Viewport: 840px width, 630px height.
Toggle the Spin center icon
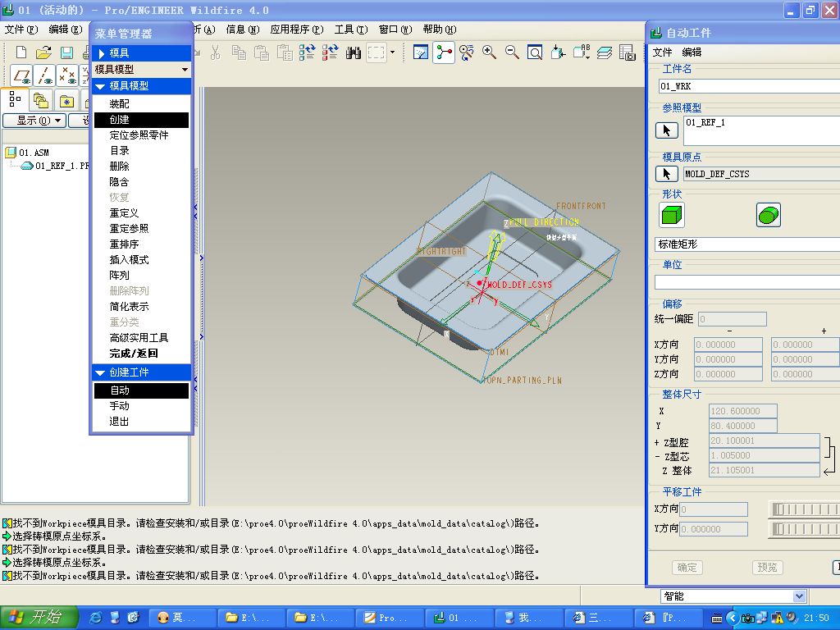tap(444, 52)
